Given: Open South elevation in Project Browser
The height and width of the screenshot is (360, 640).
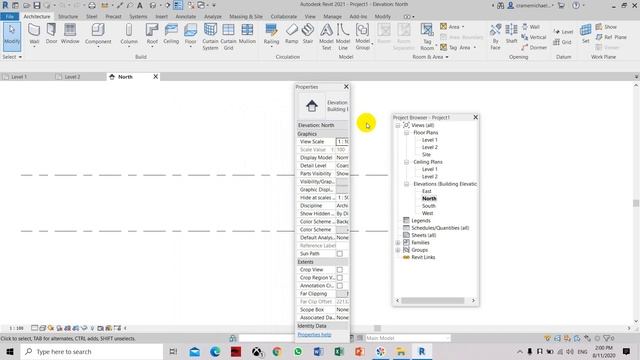Looking at the screenshot, I should coord(429,206).
